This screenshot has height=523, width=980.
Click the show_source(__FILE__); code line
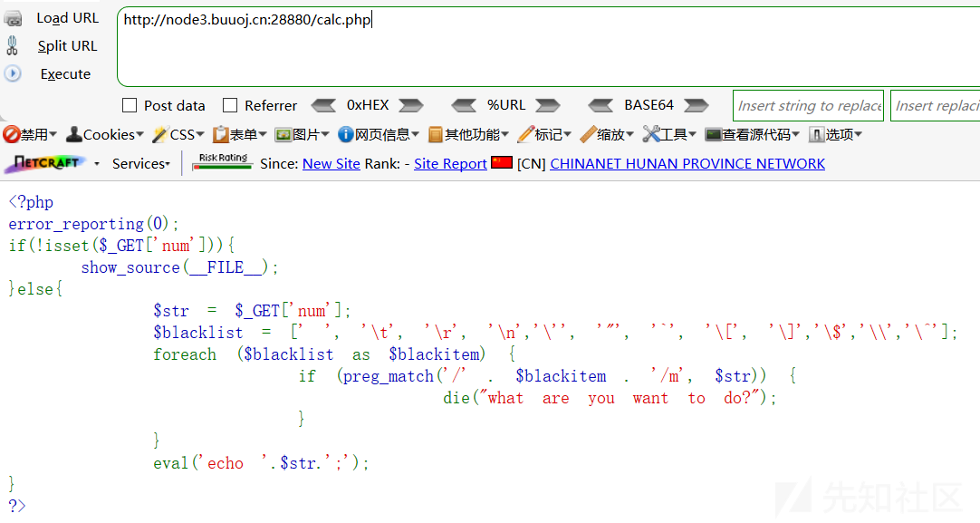pos(180,267)
